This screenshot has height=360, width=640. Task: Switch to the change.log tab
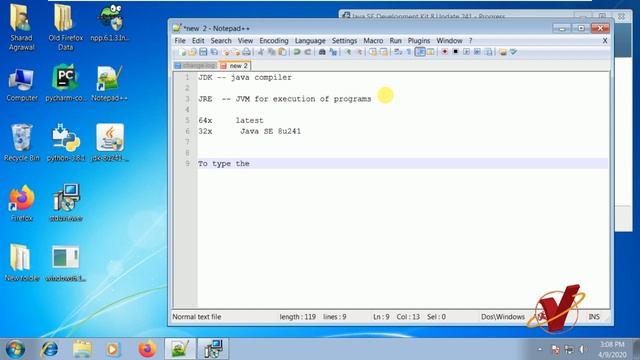pyautogui.click(x=196, y=65)
